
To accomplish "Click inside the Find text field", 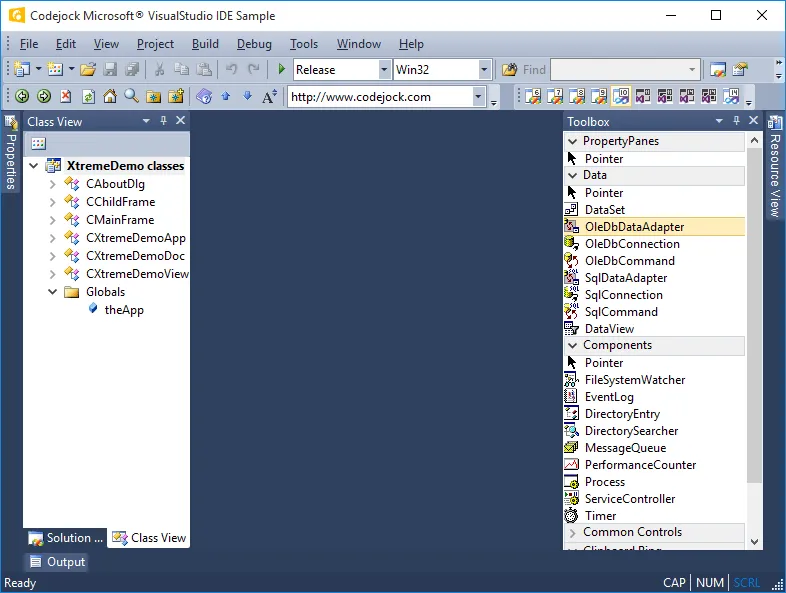I will [x=619, y=70].
